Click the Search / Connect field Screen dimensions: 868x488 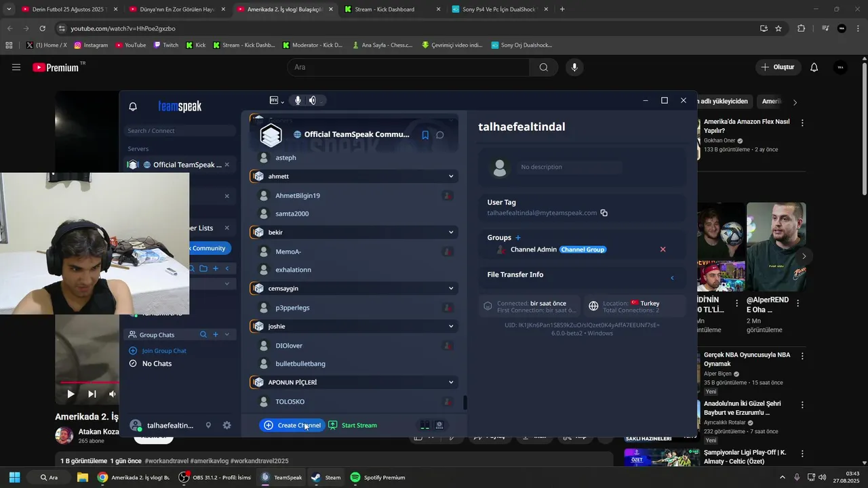pos(180,131)
